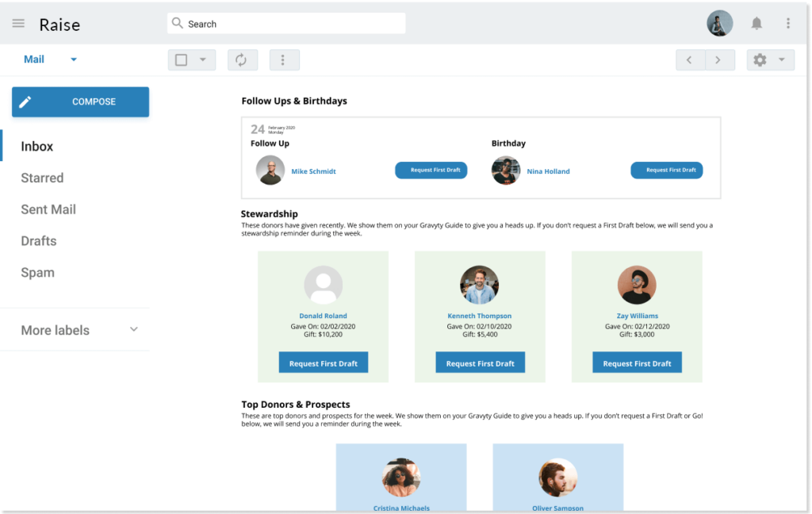Click the next page arrow icon

(720, 59)
